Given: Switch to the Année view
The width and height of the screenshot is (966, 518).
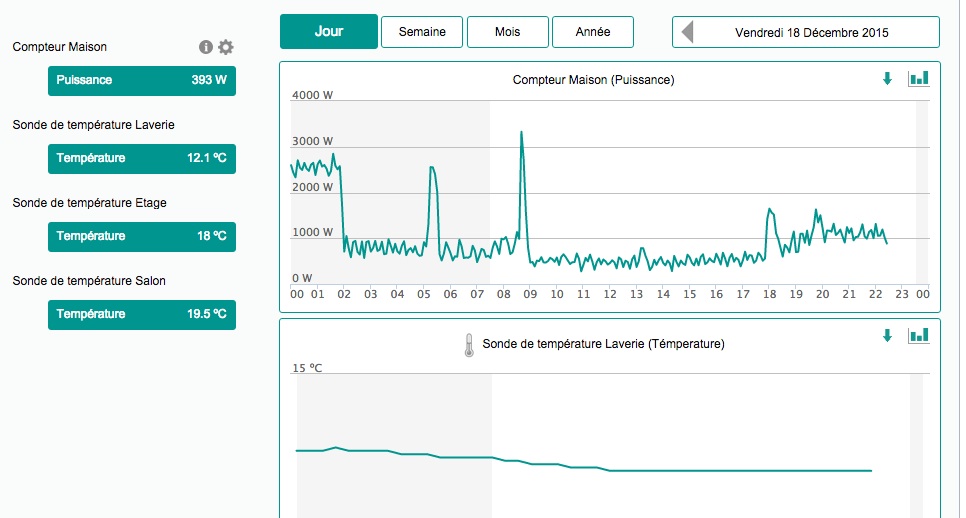Looking at the screenshot, I should tap(593, 32).
